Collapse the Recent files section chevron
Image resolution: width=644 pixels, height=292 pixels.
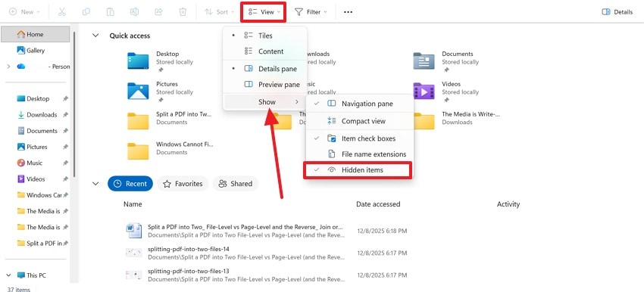pyautogui.click(x=95, y=184)
